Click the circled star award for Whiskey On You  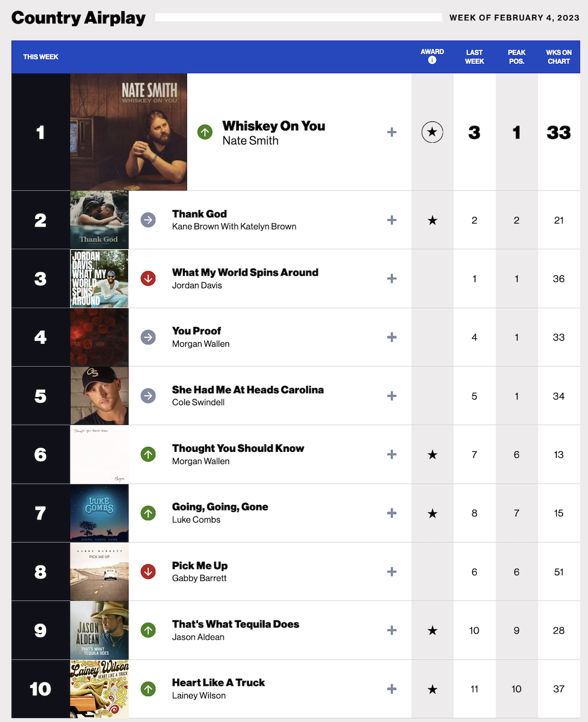[432, 133]
